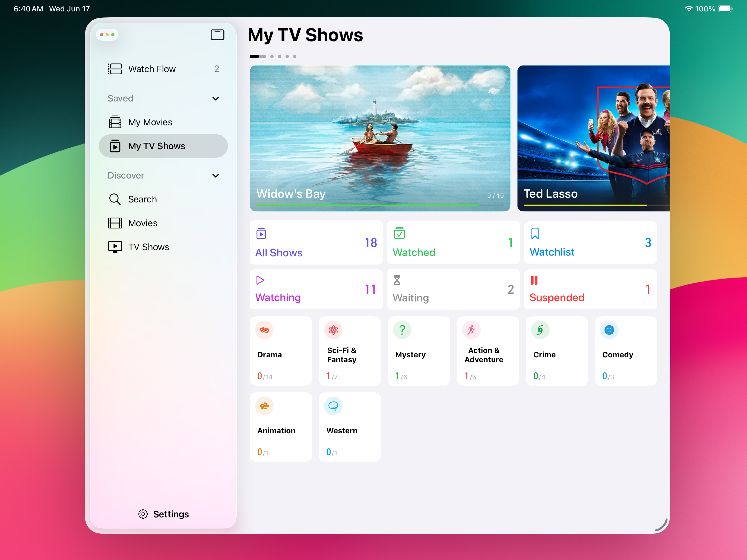Click the Western lasso icon
The height and width of the screenshot is (560, 747).
(x=333, y=406)
